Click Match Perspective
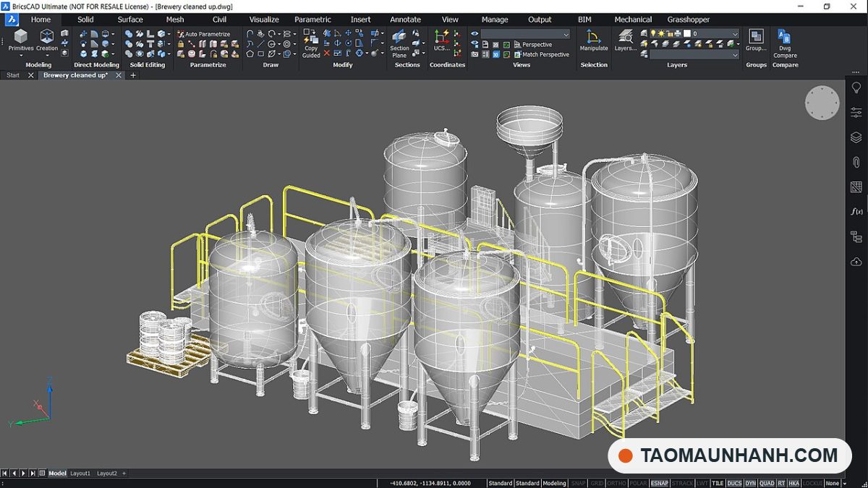 pos(540,54)
